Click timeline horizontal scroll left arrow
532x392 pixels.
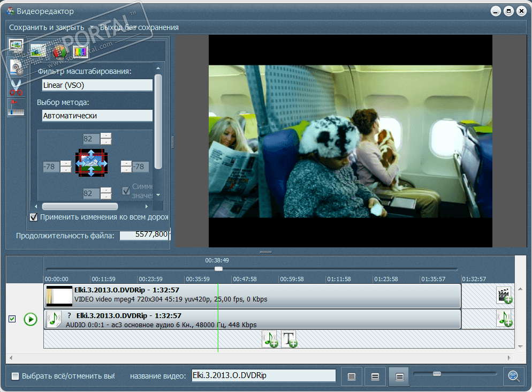click(11, 358)
